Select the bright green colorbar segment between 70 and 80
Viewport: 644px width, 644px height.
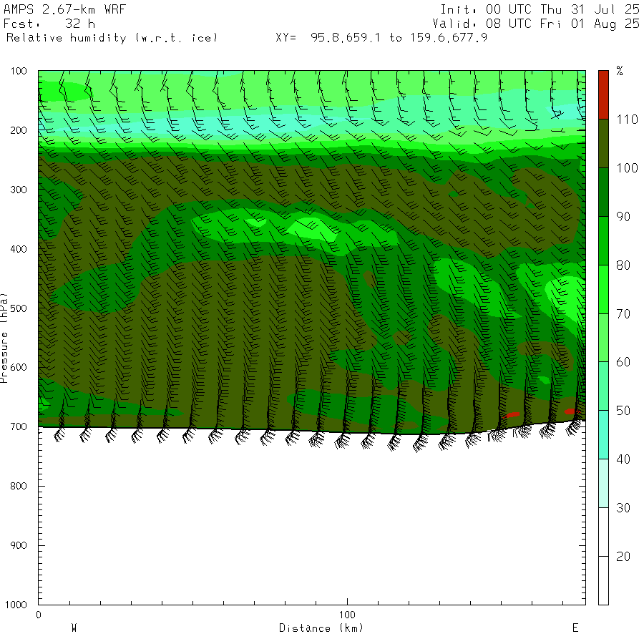[x=603, y=289]
